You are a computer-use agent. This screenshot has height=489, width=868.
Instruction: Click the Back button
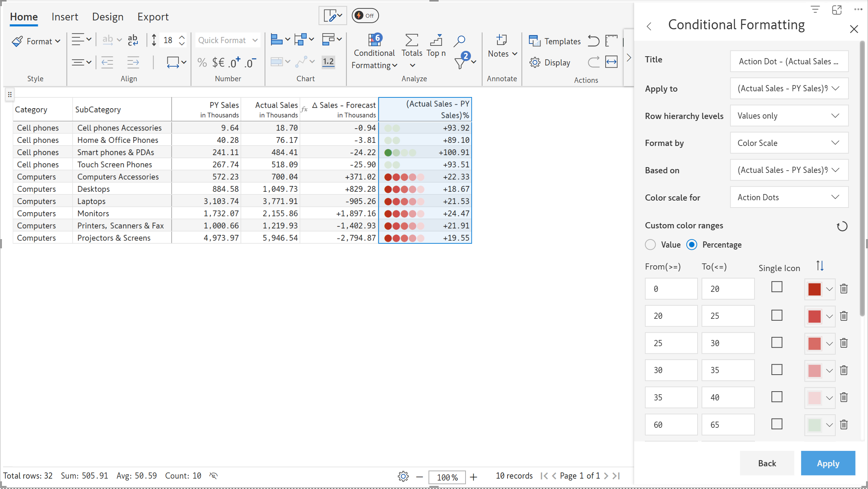[767, 463]
